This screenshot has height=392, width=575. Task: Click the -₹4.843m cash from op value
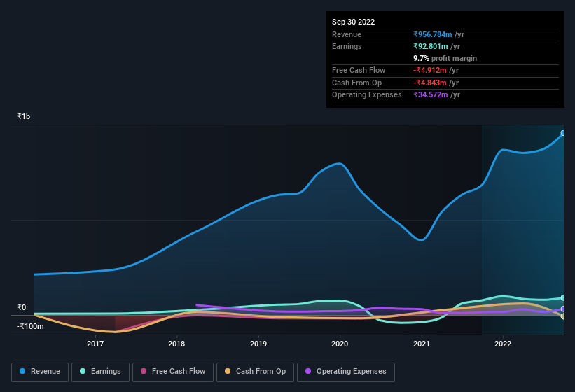tap(430, 83)
